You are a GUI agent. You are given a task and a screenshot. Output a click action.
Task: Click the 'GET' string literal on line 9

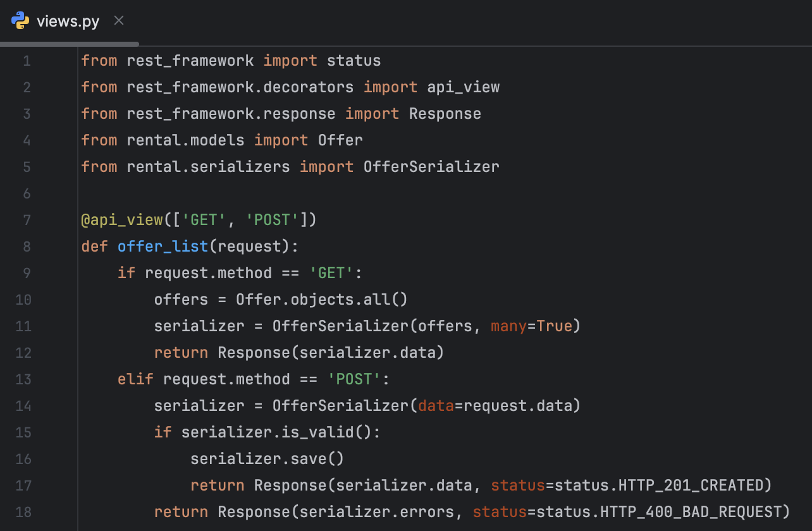pos(331,272)
